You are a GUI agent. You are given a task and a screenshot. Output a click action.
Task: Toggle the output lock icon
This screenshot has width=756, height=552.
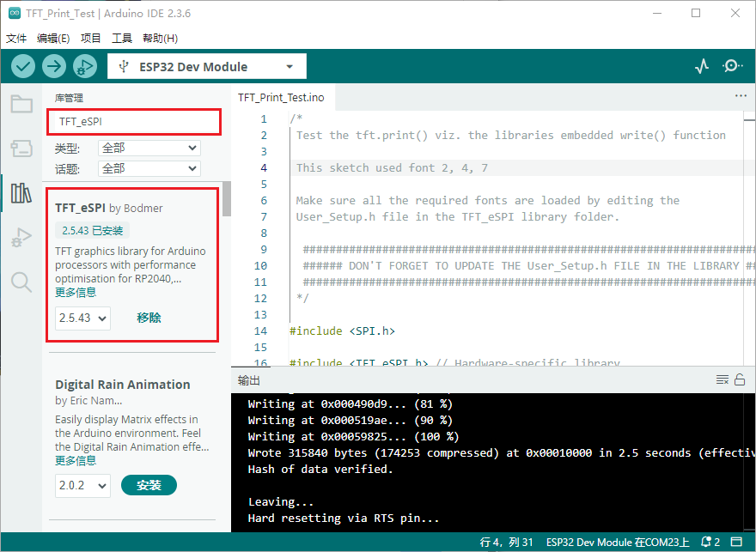click(x=740, y=379)
